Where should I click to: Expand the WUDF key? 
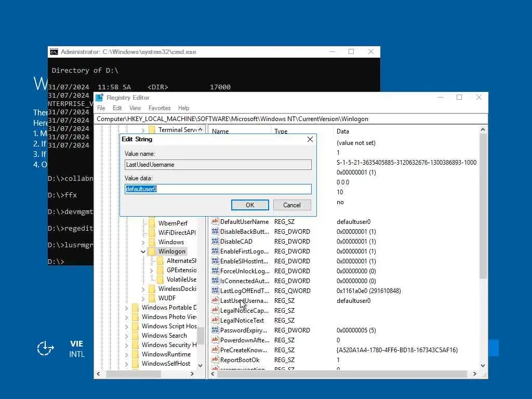pyautogui.click(x=143, y=299)
